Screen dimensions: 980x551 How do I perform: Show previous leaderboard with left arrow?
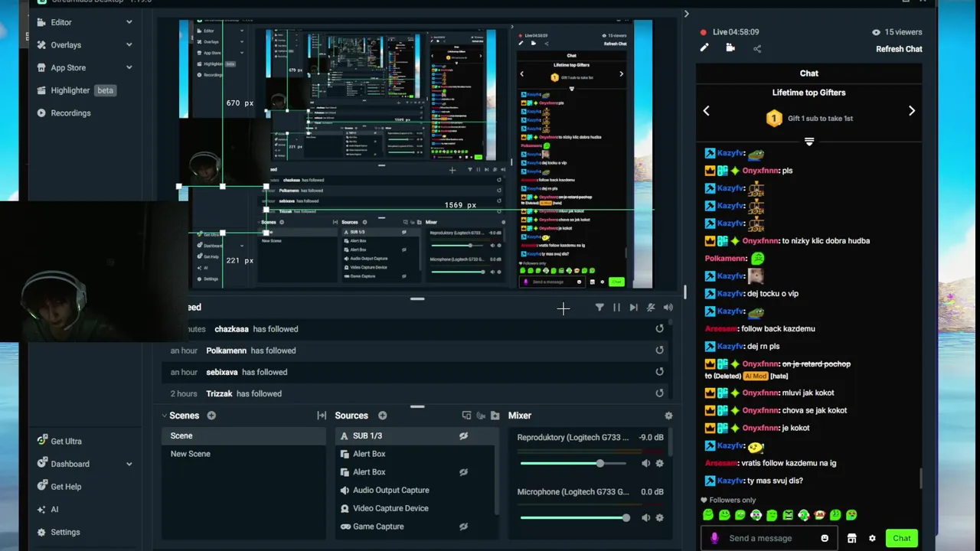click(706, 111)
